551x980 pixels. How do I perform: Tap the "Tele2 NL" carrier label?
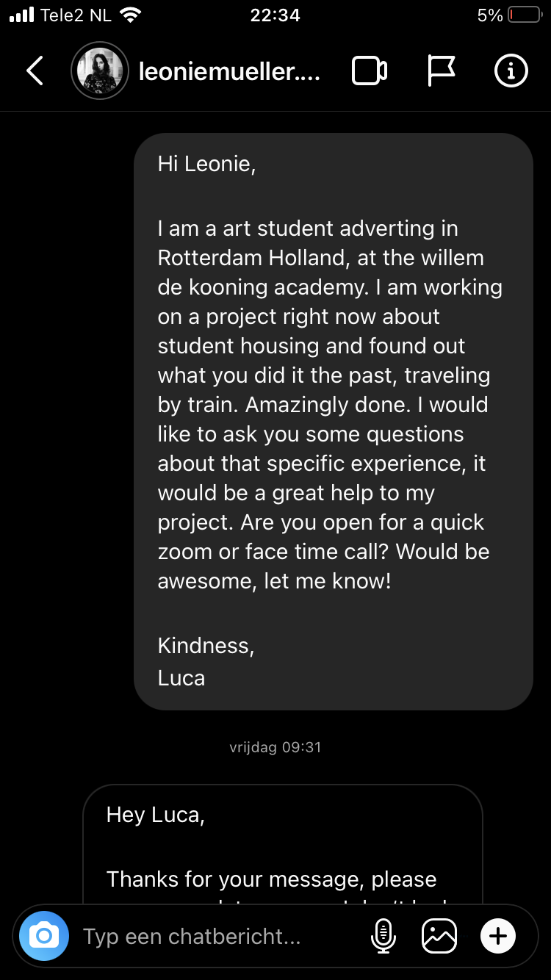click(76, 15)
